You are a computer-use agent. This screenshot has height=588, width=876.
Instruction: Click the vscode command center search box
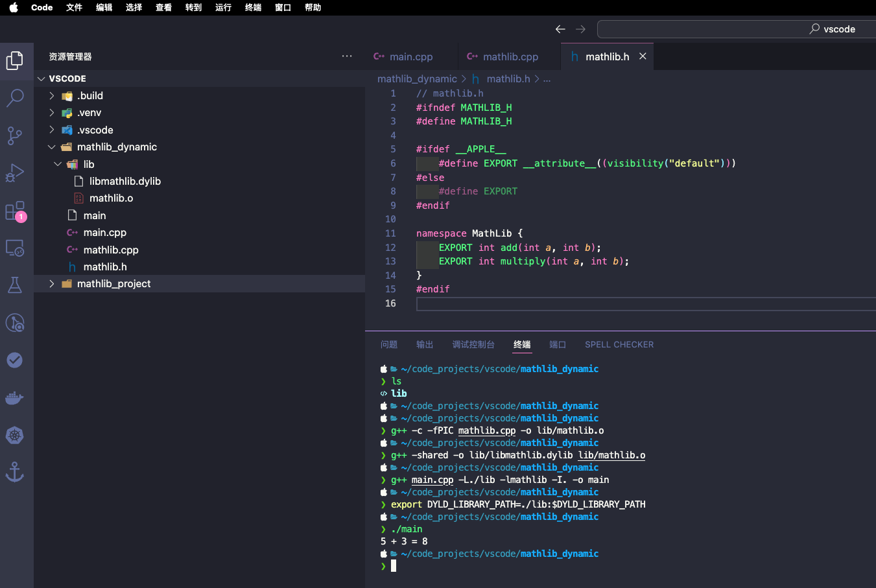click(x=736, y=29)
